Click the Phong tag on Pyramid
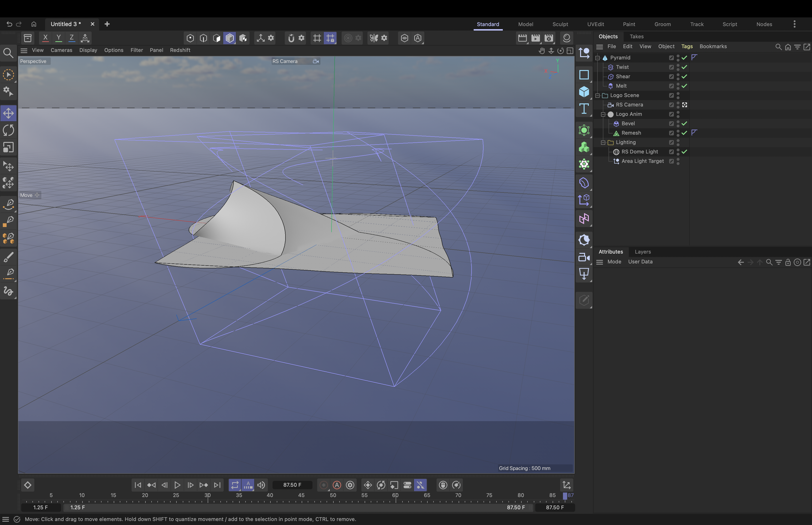Screen dimensions: 812x525 pos(694,57)
